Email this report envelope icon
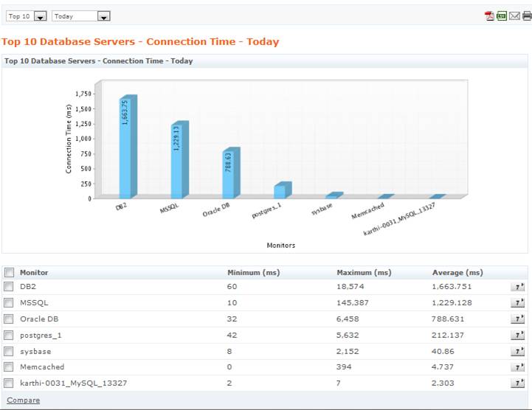 514,15
